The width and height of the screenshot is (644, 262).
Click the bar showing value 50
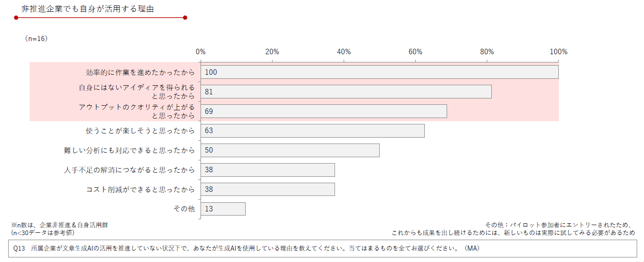click(290, 150)
